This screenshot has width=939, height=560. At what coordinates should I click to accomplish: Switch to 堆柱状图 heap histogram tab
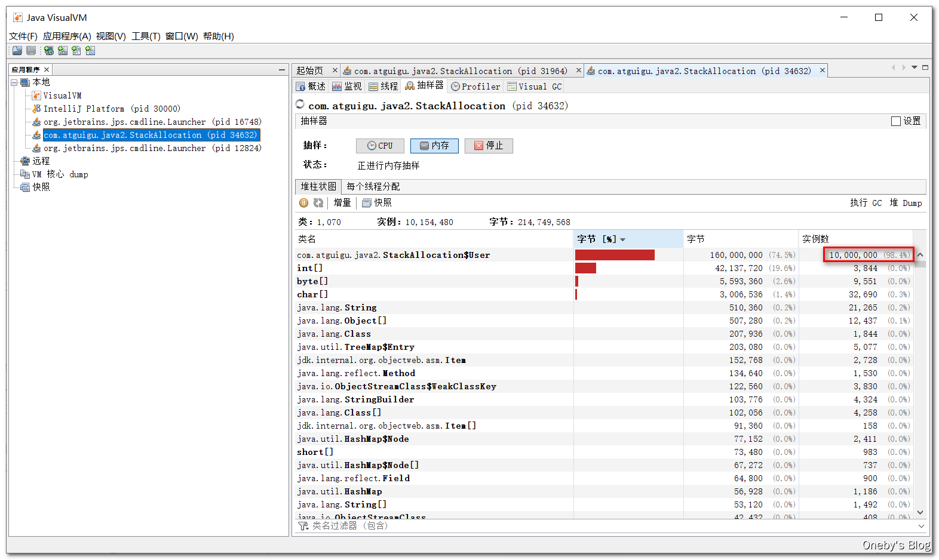coord(318,187)
